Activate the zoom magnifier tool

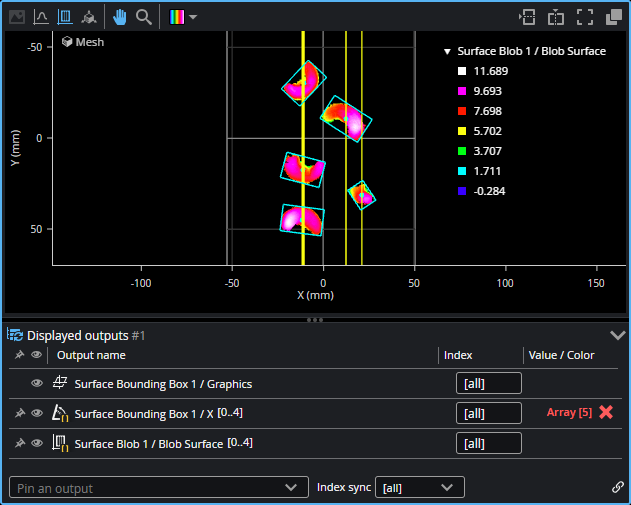coord(144,17)
